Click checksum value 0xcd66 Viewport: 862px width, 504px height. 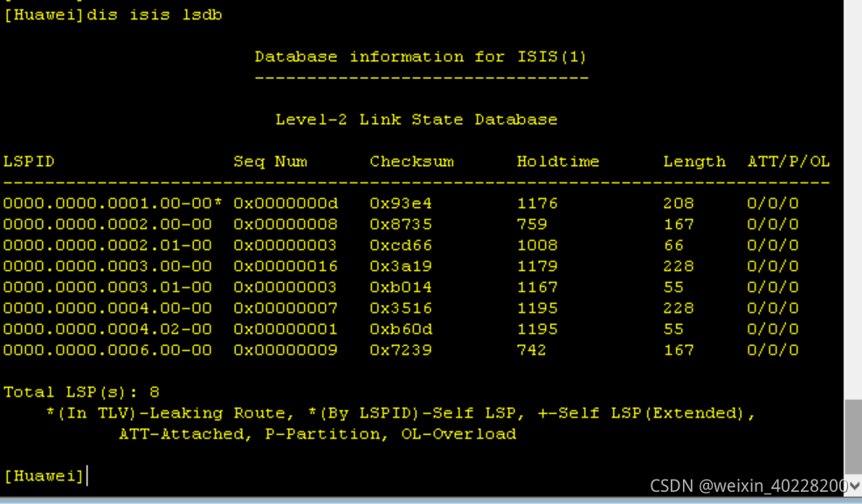pos(401,245)
